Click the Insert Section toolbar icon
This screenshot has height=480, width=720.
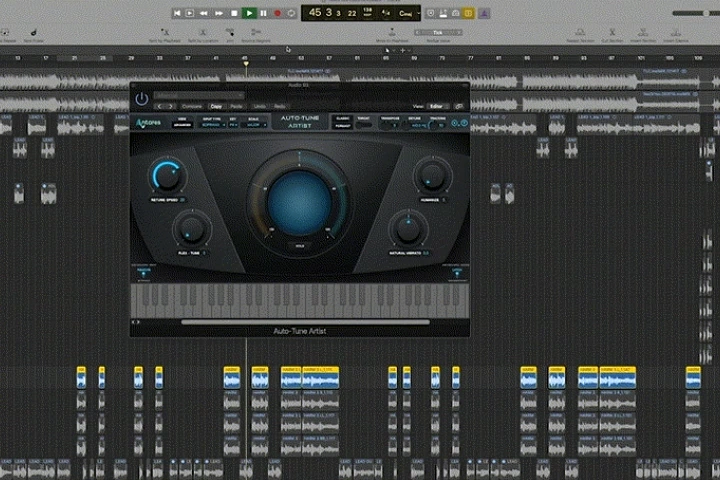click(x=643, y=33)
